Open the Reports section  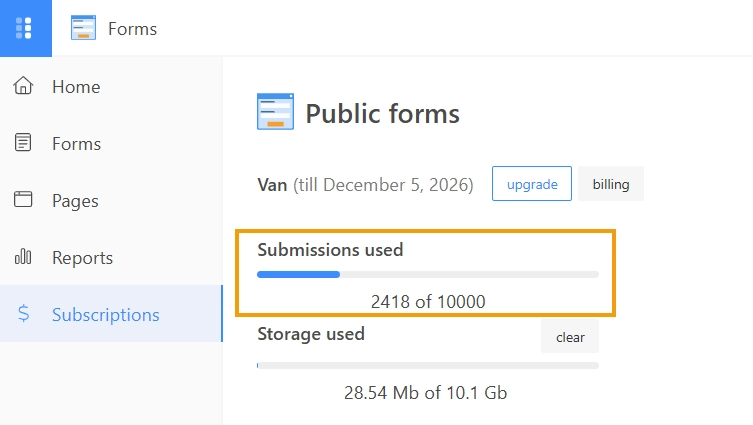[x=82, y=258]
